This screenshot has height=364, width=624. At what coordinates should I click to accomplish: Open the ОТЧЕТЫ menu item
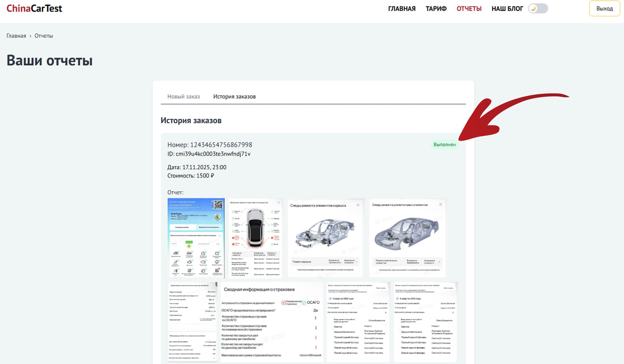coord(469,9)
